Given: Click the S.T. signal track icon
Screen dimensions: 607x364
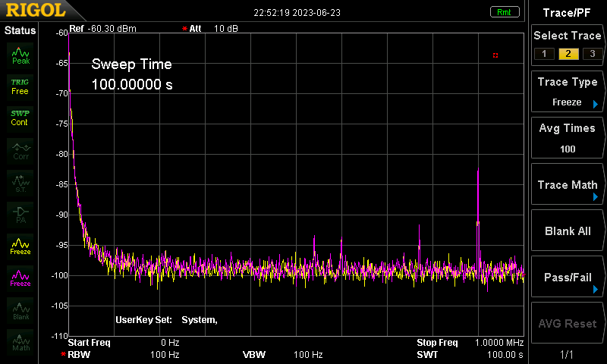Looking at the screenshot, I should pos(20,183).
